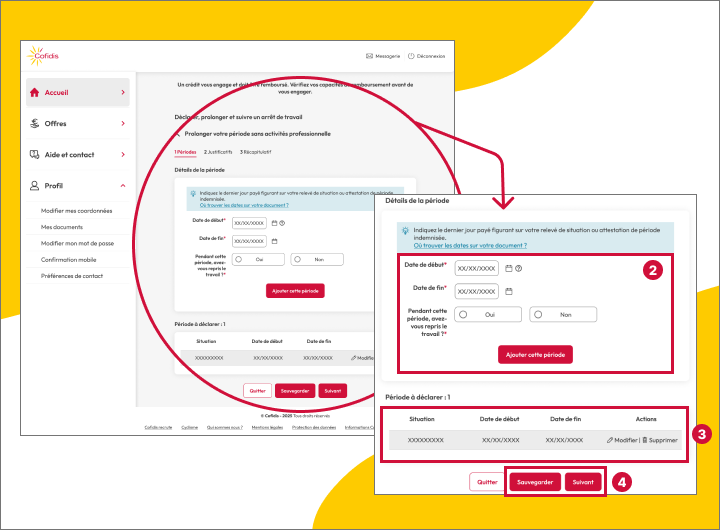Open Date de fin calendar icon in enlarged panel
The image size is (720, 530).
point(509,291)
